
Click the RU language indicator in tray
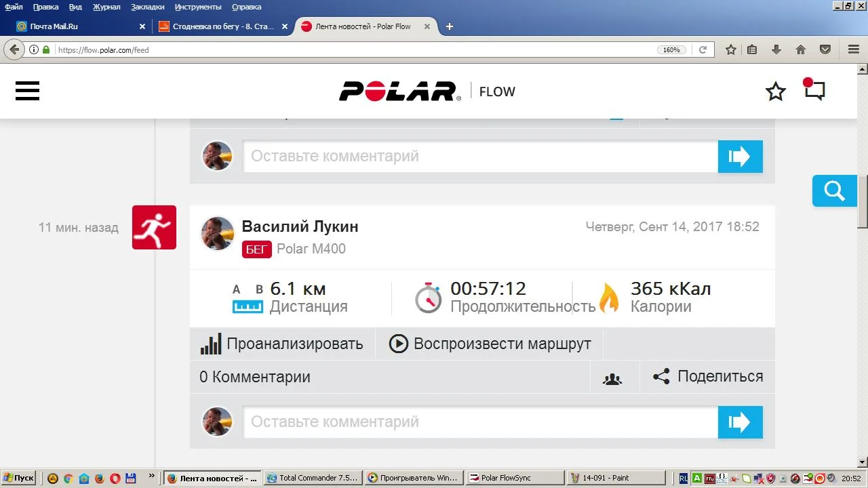683,478
